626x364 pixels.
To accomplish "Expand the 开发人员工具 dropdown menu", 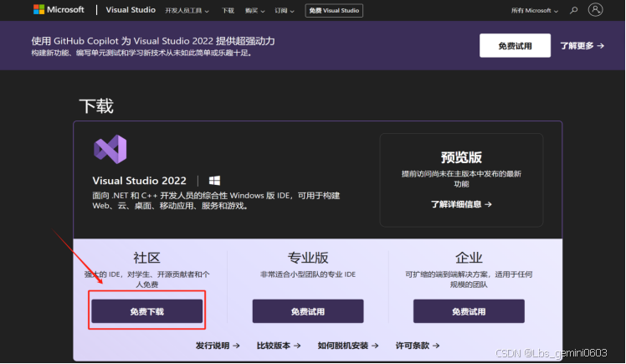I will [187, 11].
